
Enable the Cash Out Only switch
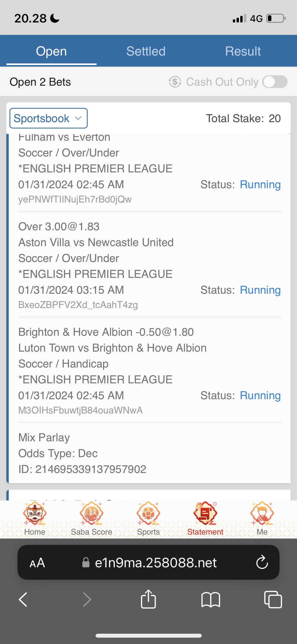275,82
